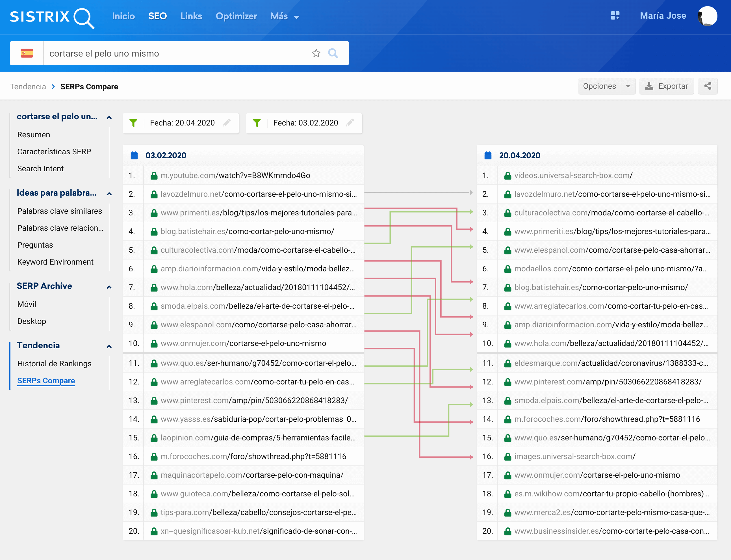
Task: Click the calendar icon beside 03.02.2020
Action: [134, 156]
